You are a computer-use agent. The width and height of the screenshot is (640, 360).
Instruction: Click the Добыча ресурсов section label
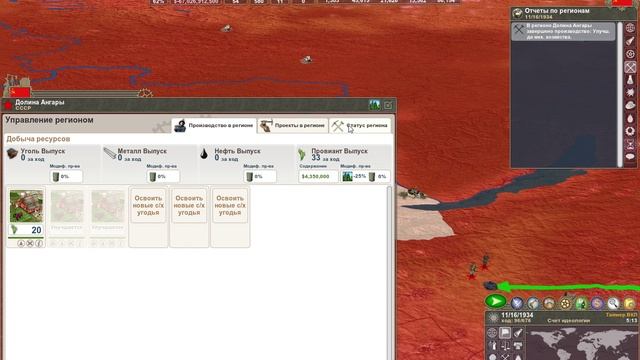tap(38, 139)
